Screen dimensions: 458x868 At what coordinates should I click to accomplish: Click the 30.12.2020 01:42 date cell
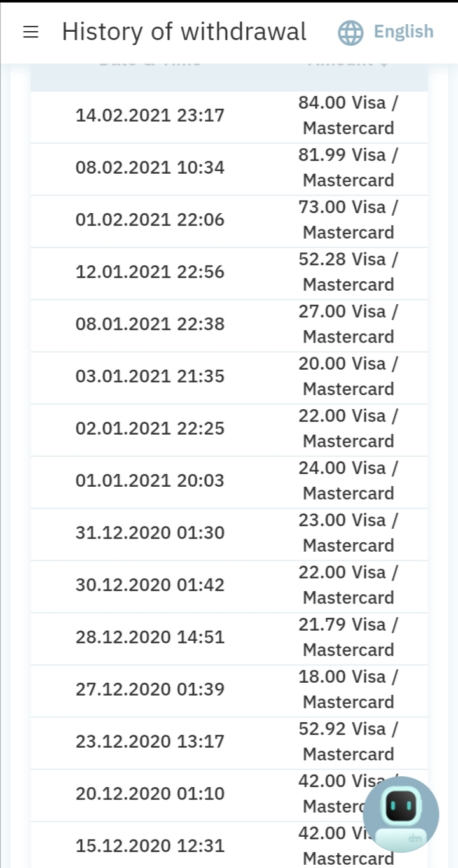(x=150, y=585)
